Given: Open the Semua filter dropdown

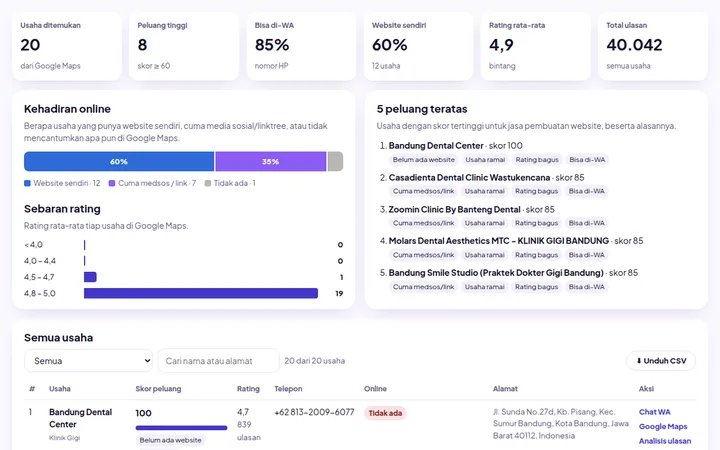Looking at the screenshot, I should [89, 361].
